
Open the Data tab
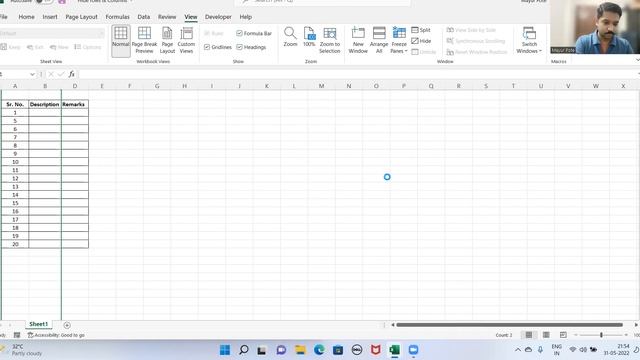click(144, 17)
